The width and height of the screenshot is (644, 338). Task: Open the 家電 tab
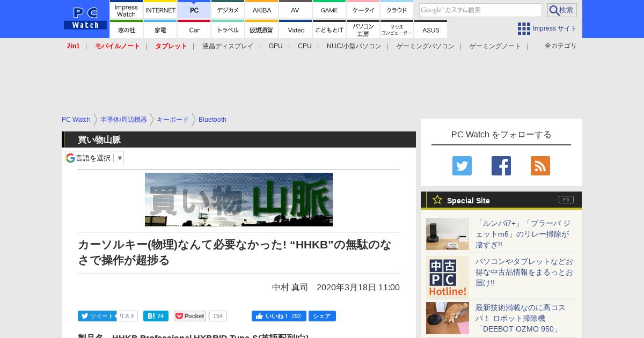tap(160, 30)
